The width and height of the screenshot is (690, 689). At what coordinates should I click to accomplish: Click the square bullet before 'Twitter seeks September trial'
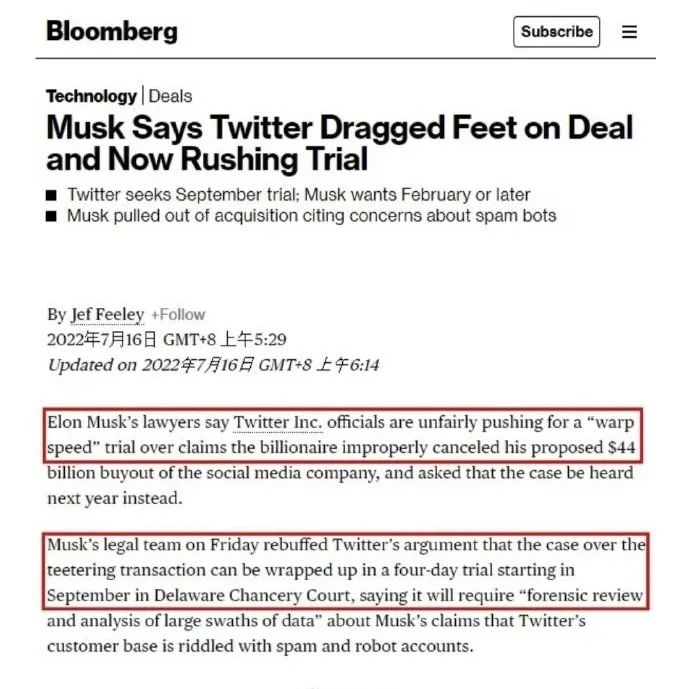click(x=51, y=195)
